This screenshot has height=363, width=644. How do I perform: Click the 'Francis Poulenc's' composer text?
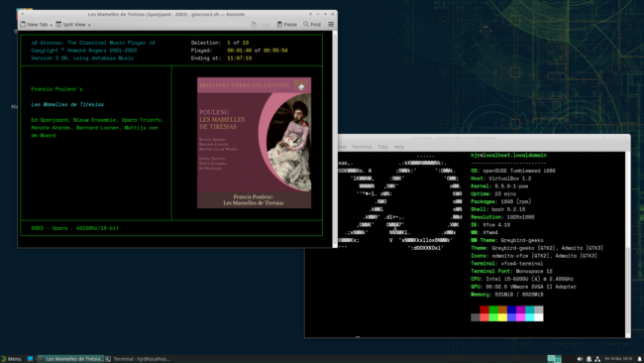click(56, 89)
